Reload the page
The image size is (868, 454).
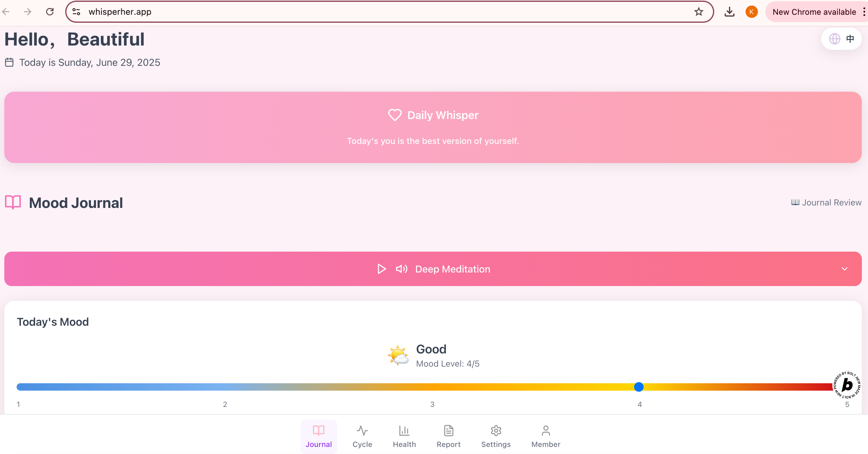[x=50, y=12]
